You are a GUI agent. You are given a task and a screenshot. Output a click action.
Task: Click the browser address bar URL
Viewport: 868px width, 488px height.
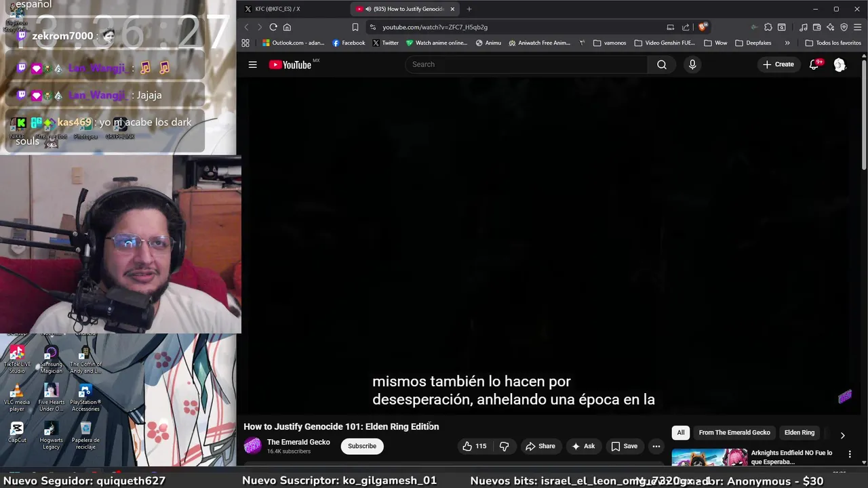(435, 27)
